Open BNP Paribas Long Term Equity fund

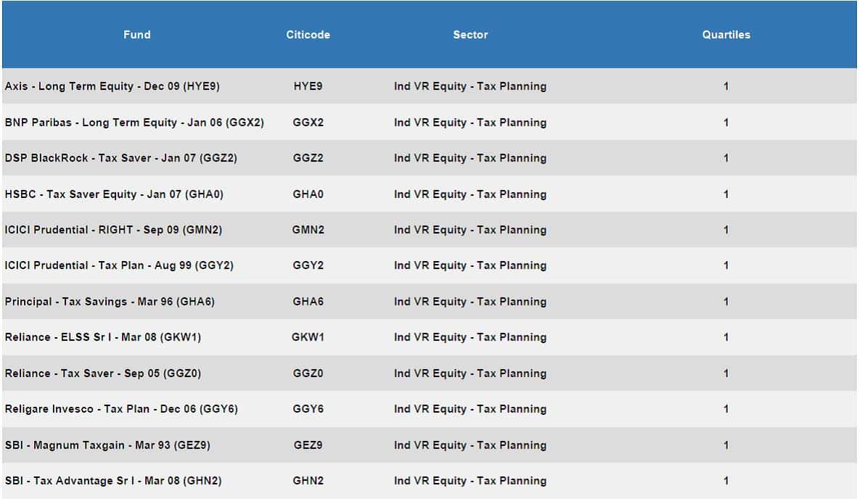134,123
